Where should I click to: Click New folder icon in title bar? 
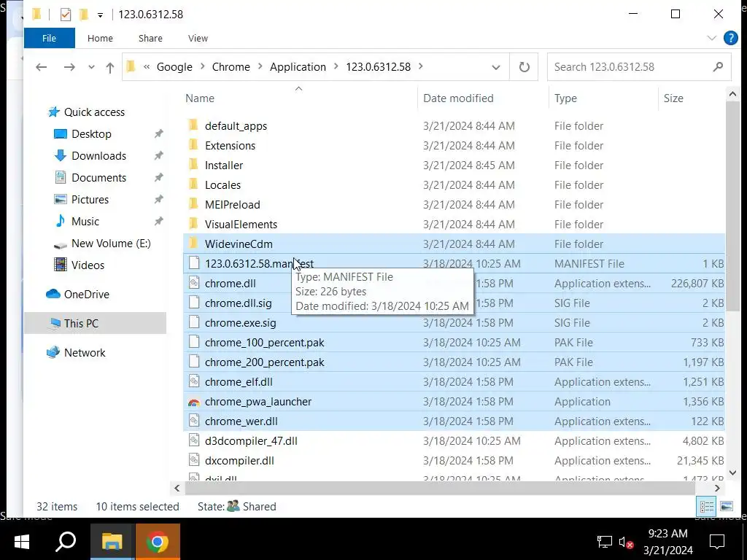point(84,15)
